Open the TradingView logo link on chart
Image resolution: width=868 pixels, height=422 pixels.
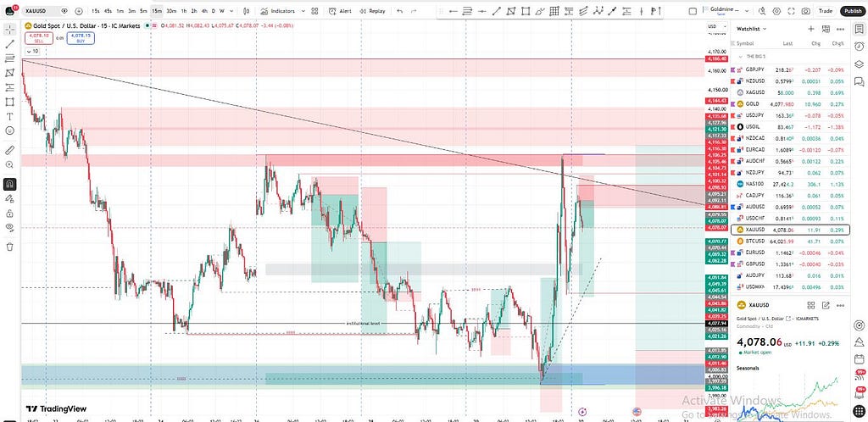tap(56, 409)
